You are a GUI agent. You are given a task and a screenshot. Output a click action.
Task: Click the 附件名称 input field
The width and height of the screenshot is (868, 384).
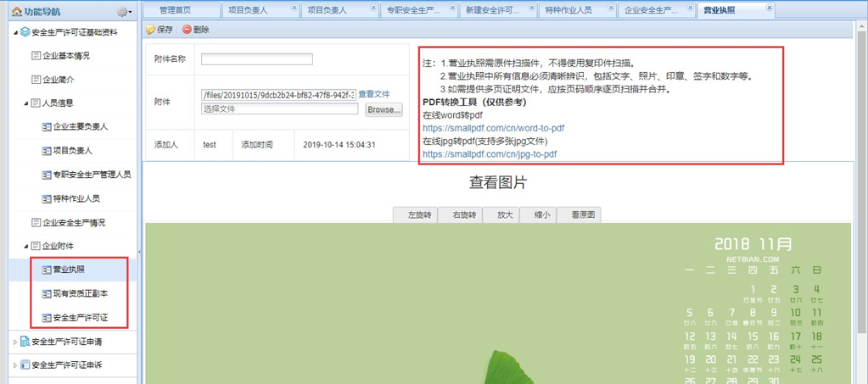click(257, 59)
